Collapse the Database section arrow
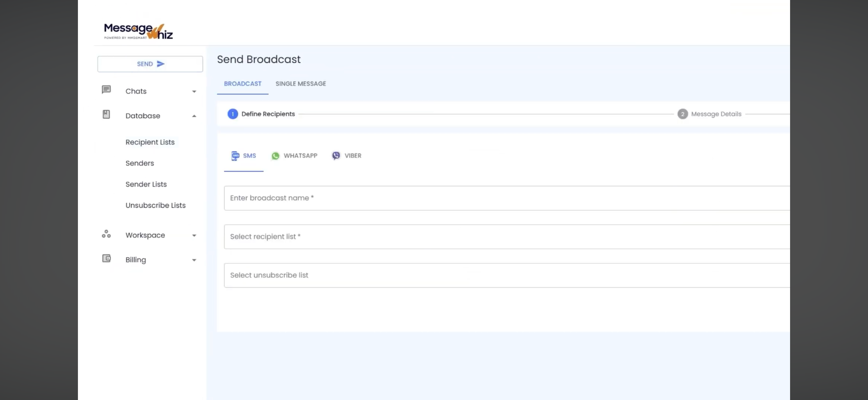The width and height of the screenshot is (868, 400). click(x=194, y=116)
